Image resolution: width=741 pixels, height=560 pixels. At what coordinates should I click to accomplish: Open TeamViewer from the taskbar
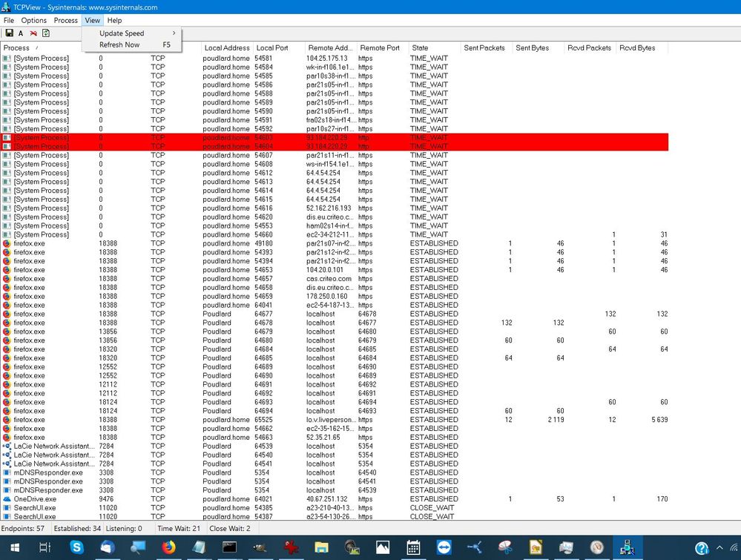click(444, 547)
